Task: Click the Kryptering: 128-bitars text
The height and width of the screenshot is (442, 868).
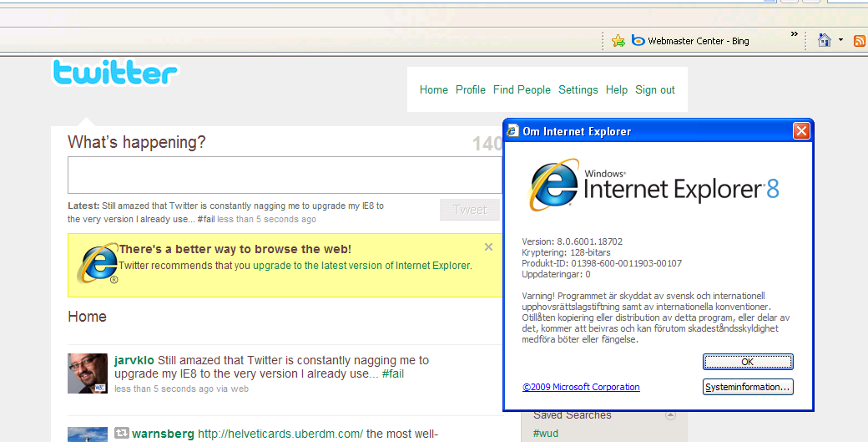Action: [566, 252]
